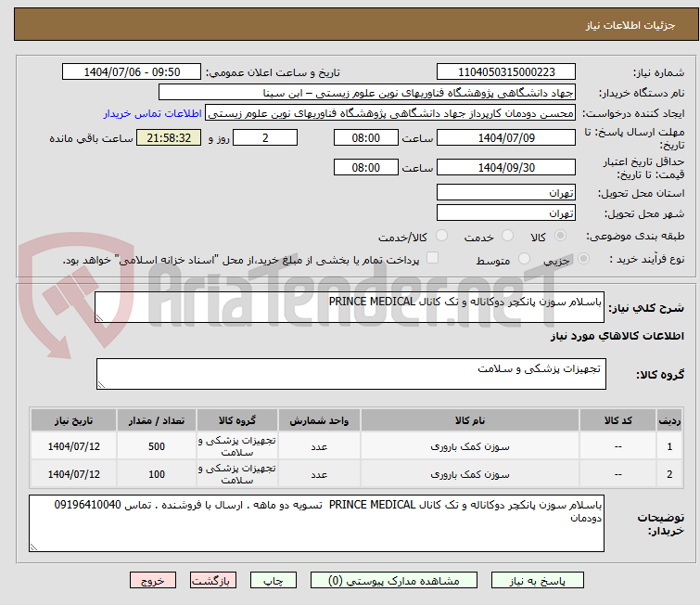The width and height of the screenshot is (700, 605).
Task: Click the چاپ print button
Action: pyautogui.click(x=273, y=581)
